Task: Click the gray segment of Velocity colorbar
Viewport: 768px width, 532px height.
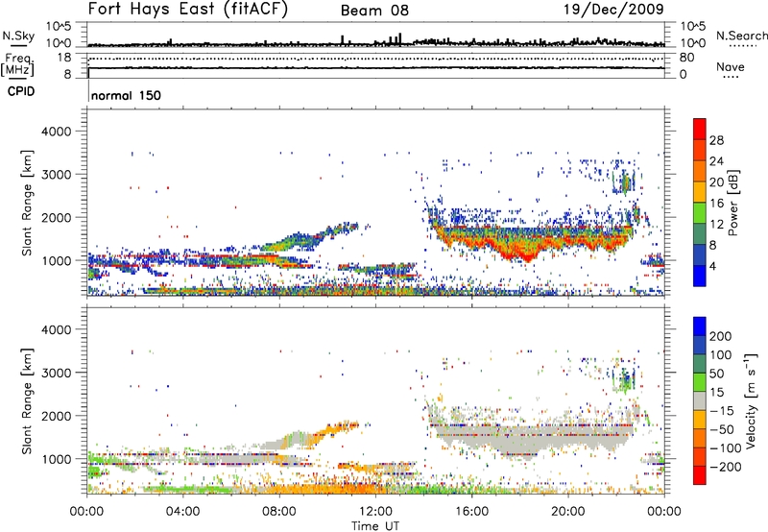Action: (700, 400)
